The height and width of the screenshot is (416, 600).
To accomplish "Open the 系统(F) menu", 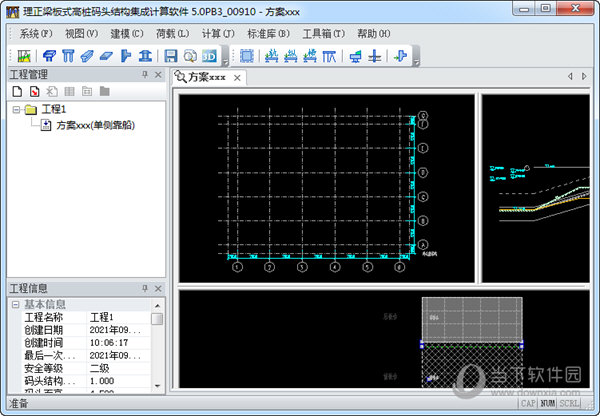I will pyautogui.click(x=36, y=34).
